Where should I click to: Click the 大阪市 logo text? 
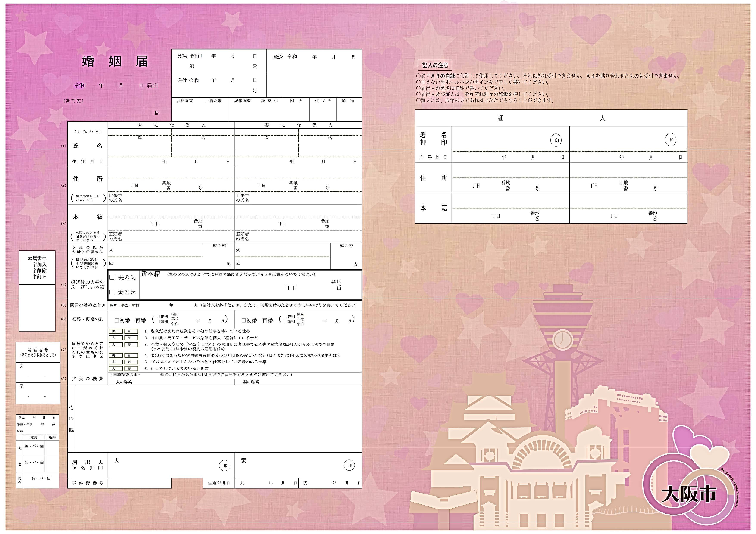(x=689, y=494)
